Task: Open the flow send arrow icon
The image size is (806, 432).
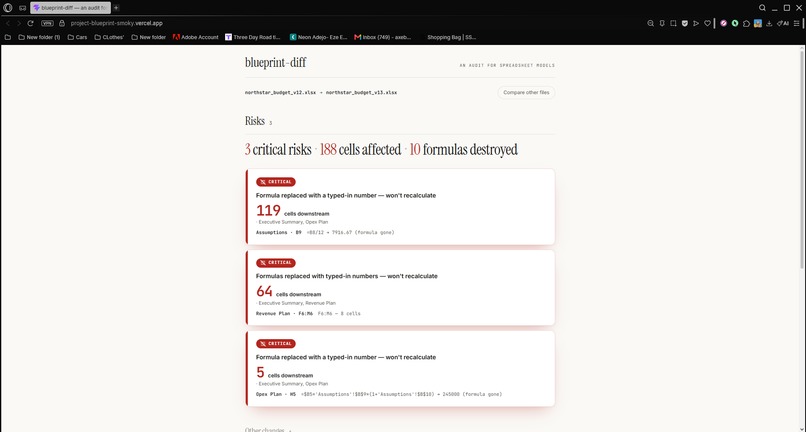Action: [x=696, y=23]
